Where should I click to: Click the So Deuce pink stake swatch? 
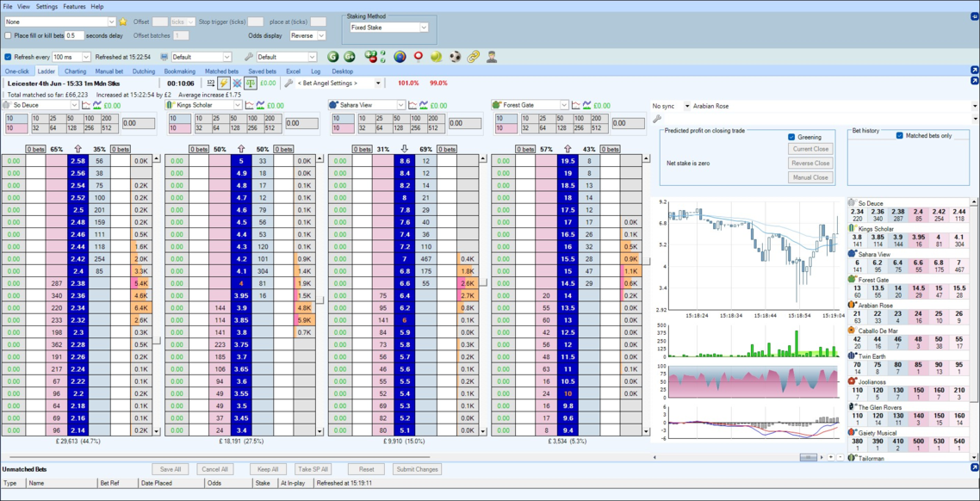[x=16, y=128]
